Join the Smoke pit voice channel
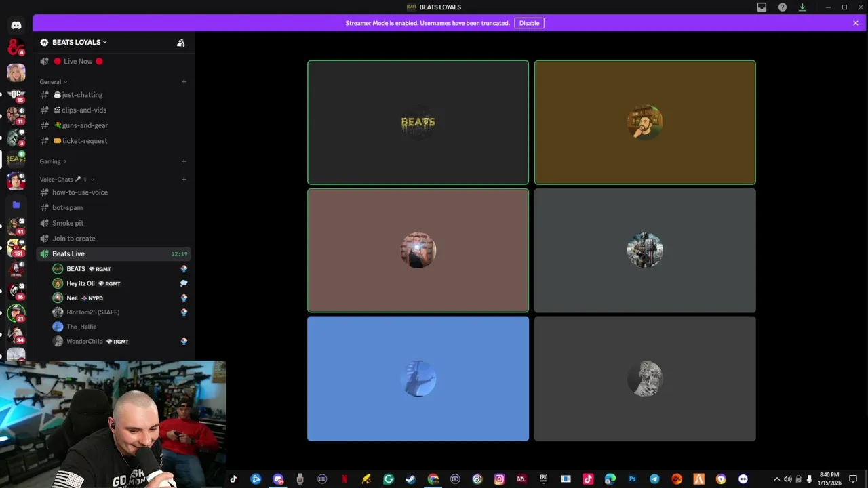 tap(113, 223)
